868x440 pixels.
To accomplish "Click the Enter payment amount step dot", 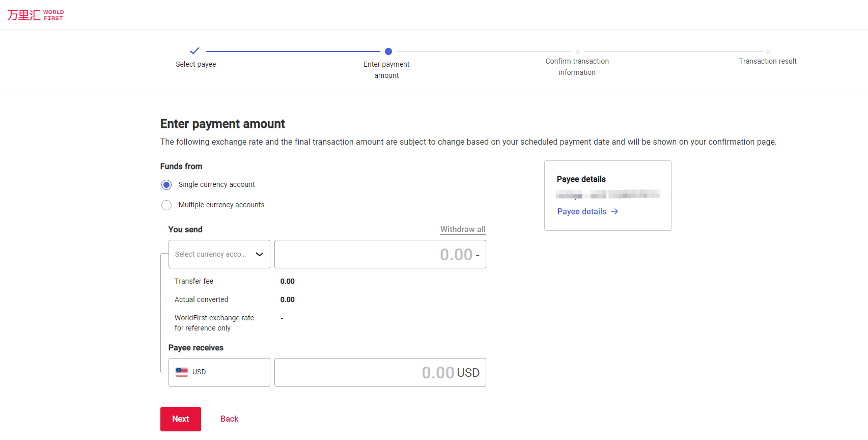I will 388,51.
